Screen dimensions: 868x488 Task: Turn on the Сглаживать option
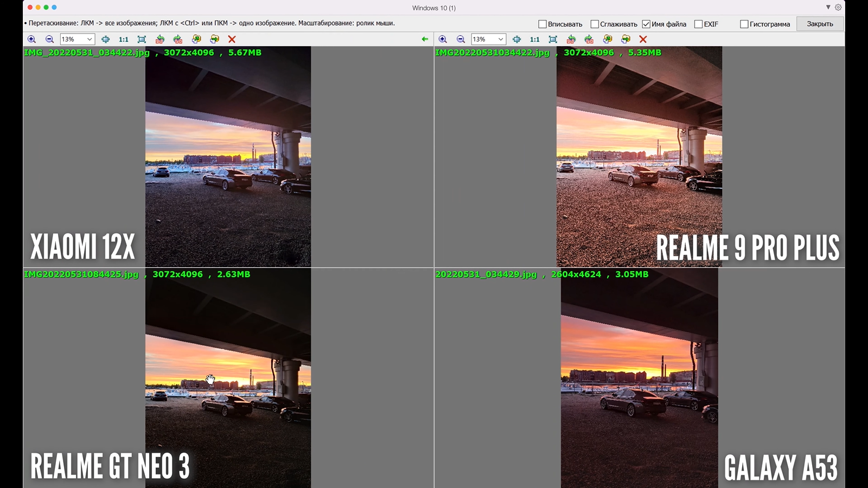click(595, 24)
